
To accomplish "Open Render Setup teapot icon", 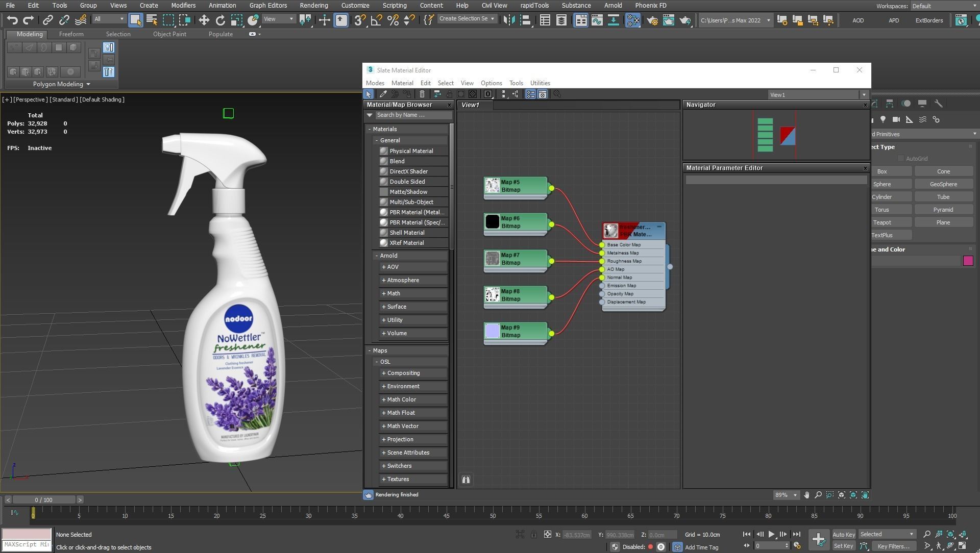I will [x=652, y=20].
